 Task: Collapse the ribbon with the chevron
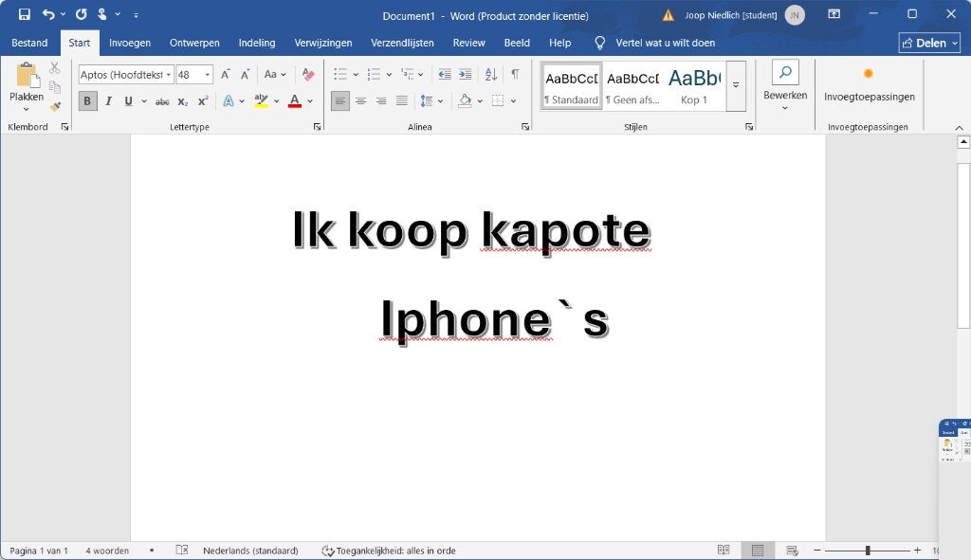tap(960, 128)
